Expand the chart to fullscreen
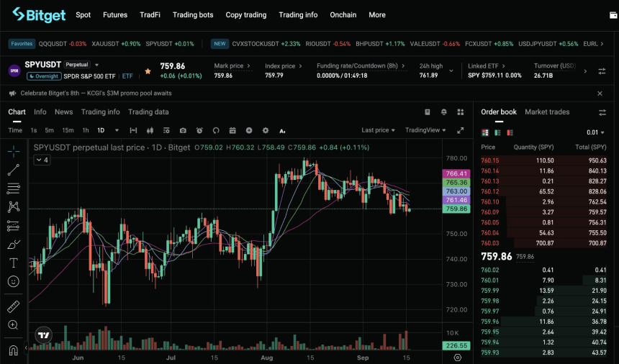This screenshot has width=619, height=364. click(461, 130)
